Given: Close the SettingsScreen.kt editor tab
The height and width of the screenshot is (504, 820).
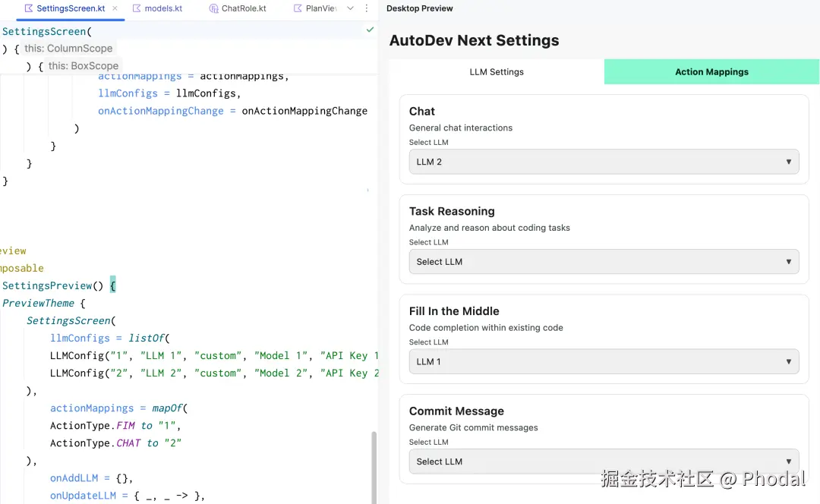Looking at the screenshot, I should click(115, 8).
